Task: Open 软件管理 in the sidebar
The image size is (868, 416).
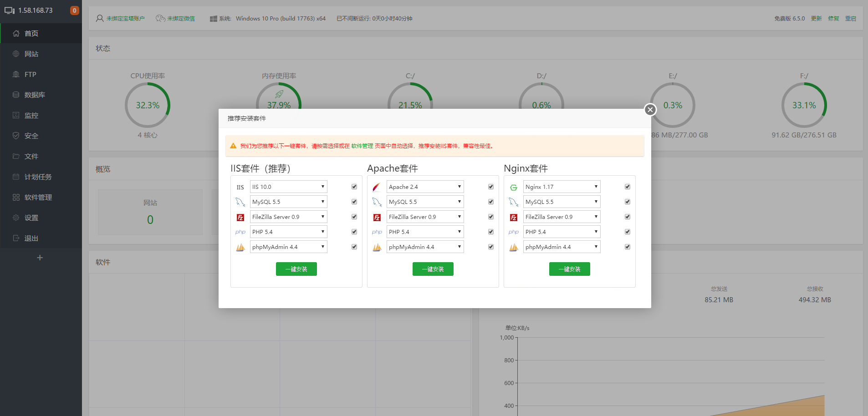Action: click(41, 197)
